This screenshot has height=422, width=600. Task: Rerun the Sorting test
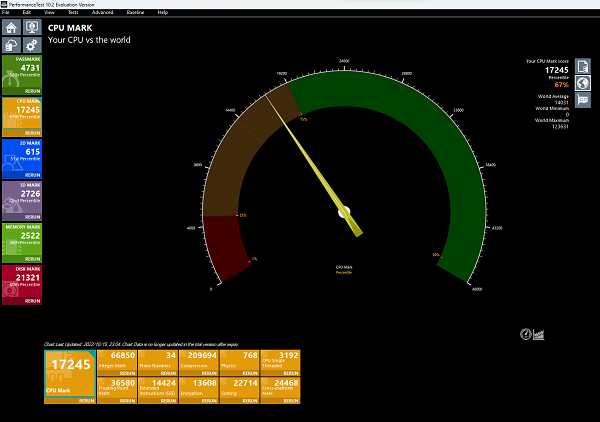pos(250,401)
